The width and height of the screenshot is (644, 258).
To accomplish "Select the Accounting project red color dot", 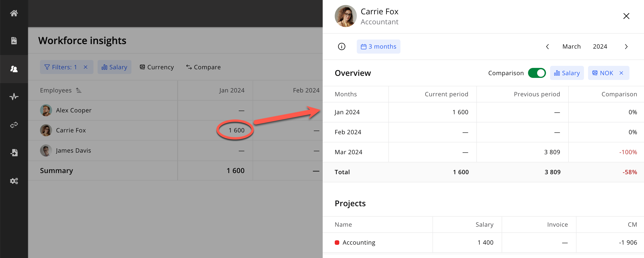I will click(x=337, y=242).
